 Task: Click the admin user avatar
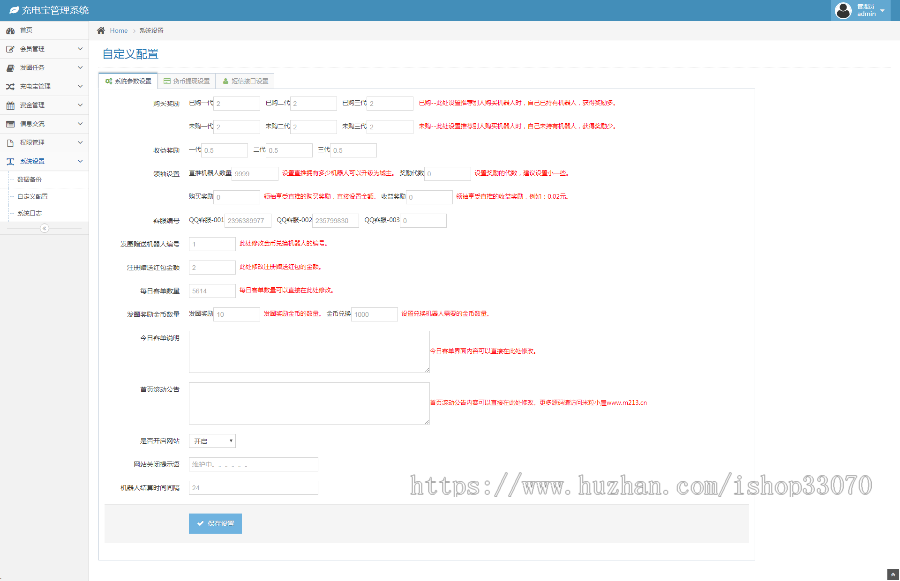coord(843,10)
